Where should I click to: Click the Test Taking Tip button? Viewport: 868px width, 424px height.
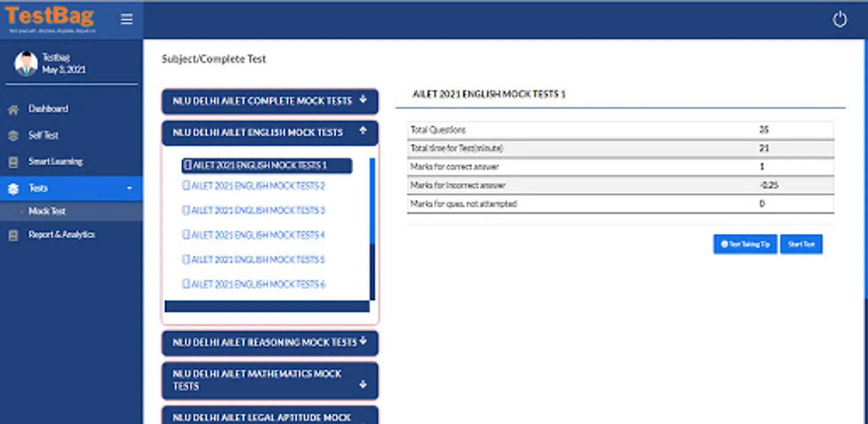745,244
